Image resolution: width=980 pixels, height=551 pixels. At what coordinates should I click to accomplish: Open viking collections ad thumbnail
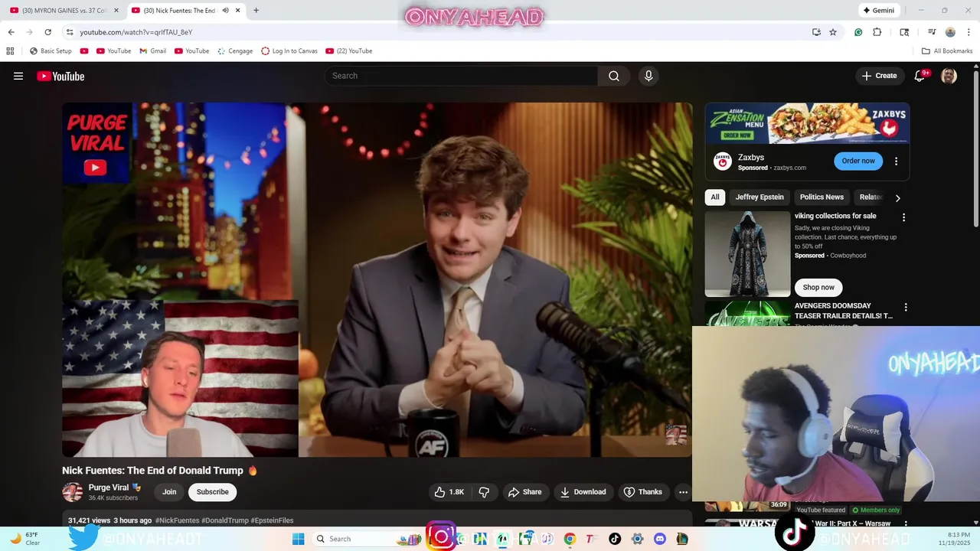click(747, 253)
